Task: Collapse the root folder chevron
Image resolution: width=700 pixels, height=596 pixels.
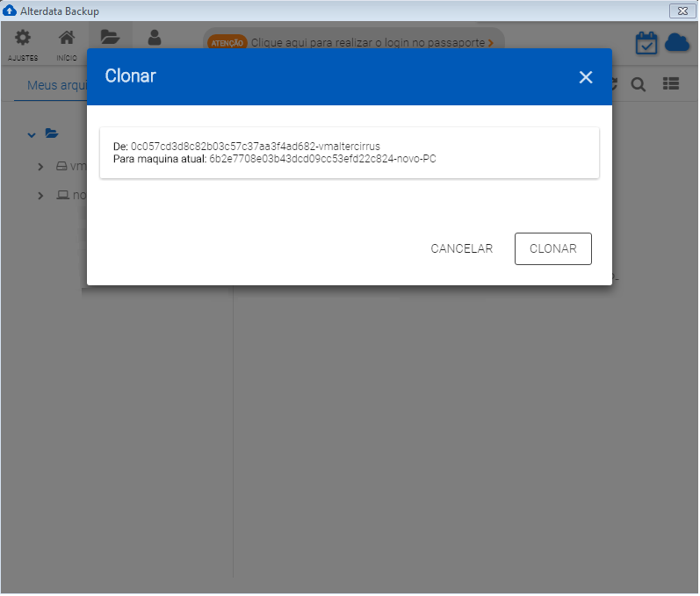Action: tap(32, 134)
